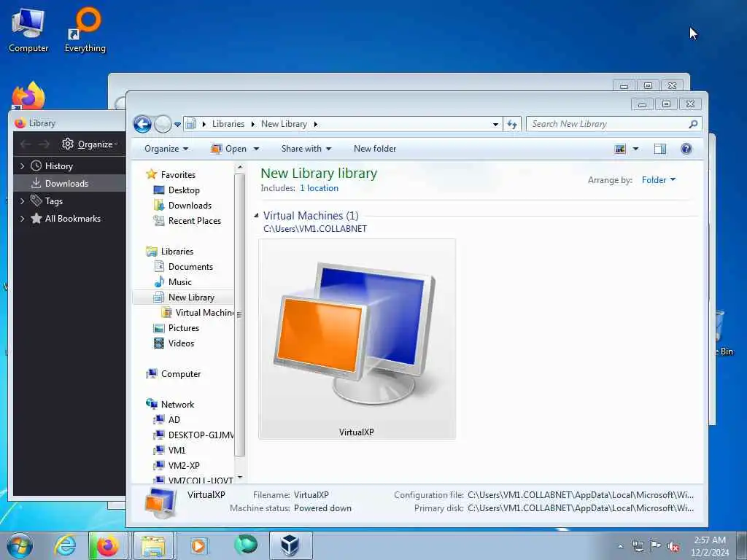Click the Open toolbar button
The height and width of the screenshot is (560, 747).
(229, 149)
